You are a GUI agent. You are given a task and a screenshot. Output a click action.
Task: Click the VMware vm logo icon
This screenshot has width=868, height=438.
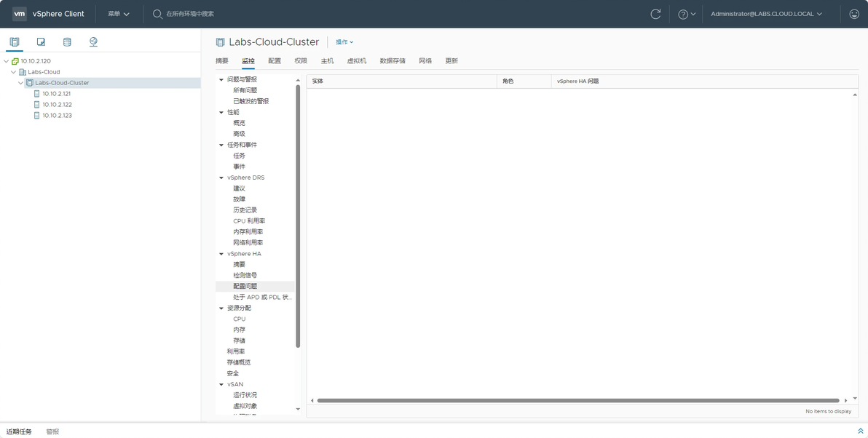coord(20,14)
